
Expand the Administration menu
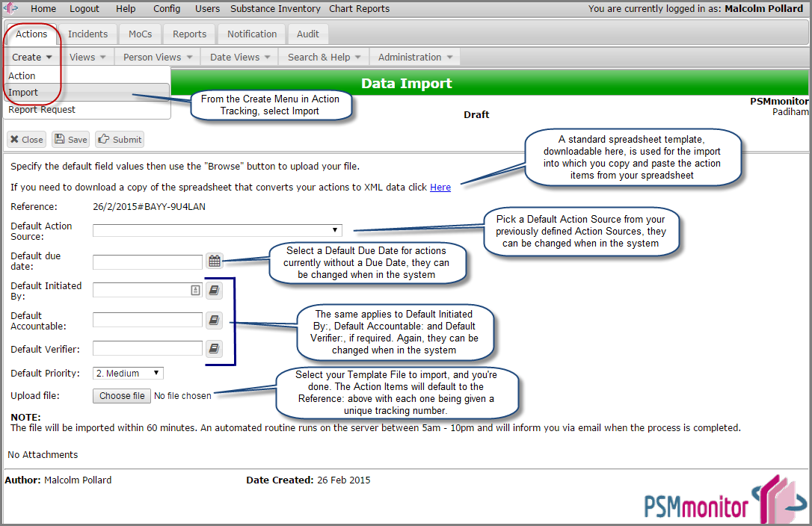click(x=415, y=57)
